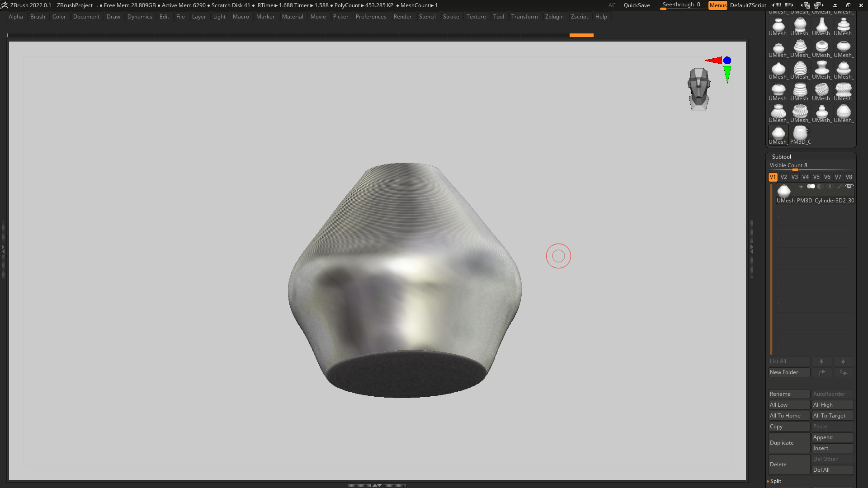Open the Render menu

(402, 17)
